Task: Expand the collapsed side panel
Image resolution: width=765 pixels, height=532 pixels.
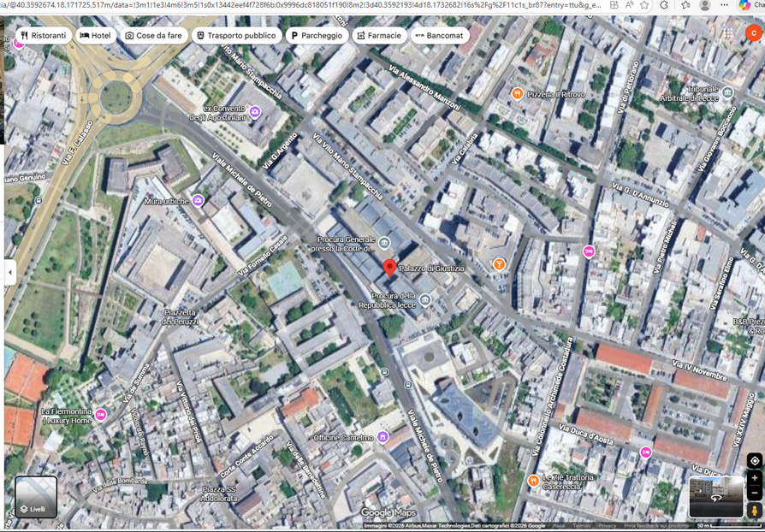Action: pyautogui.click(x=10, y=272)
